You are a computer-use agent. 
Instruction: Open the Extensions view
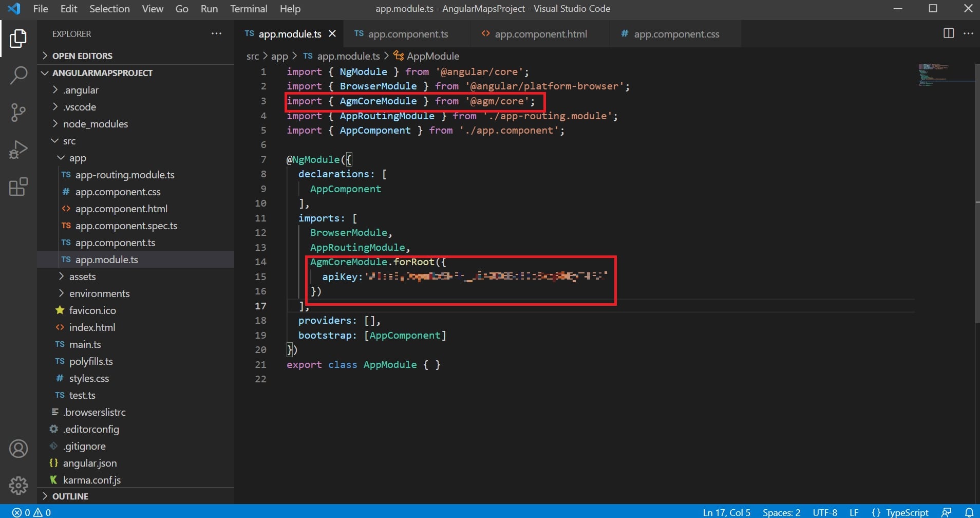pos(18,187)
